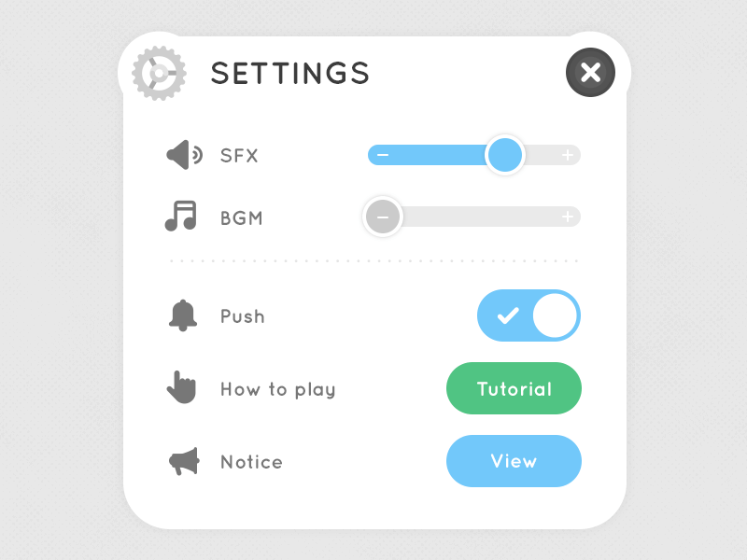Click the minus end of the BGM slider
The height and width of the screenshot is (560, 747).
pyautogui.click(x=383, y=217)
